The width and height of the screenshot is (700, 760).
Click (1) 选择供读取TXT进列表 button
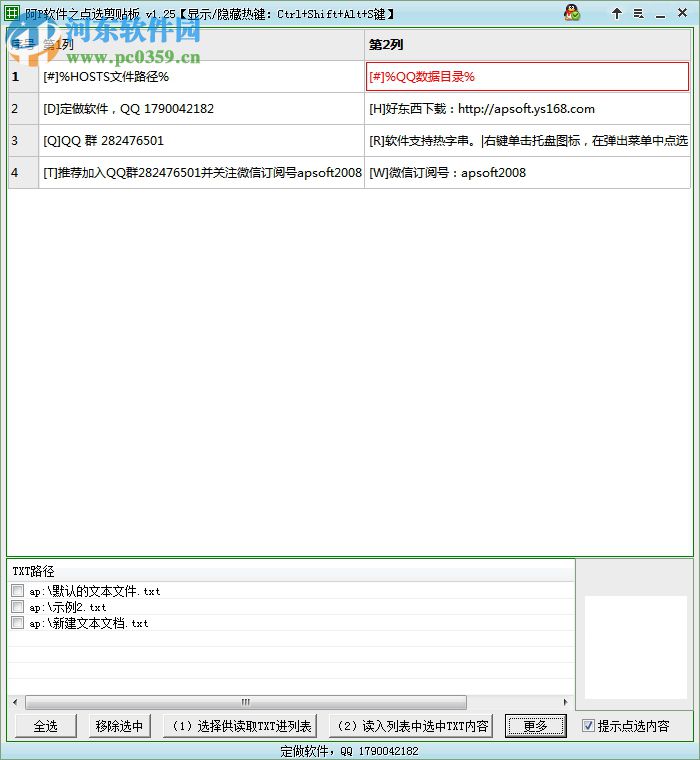(x=240, y=726)
